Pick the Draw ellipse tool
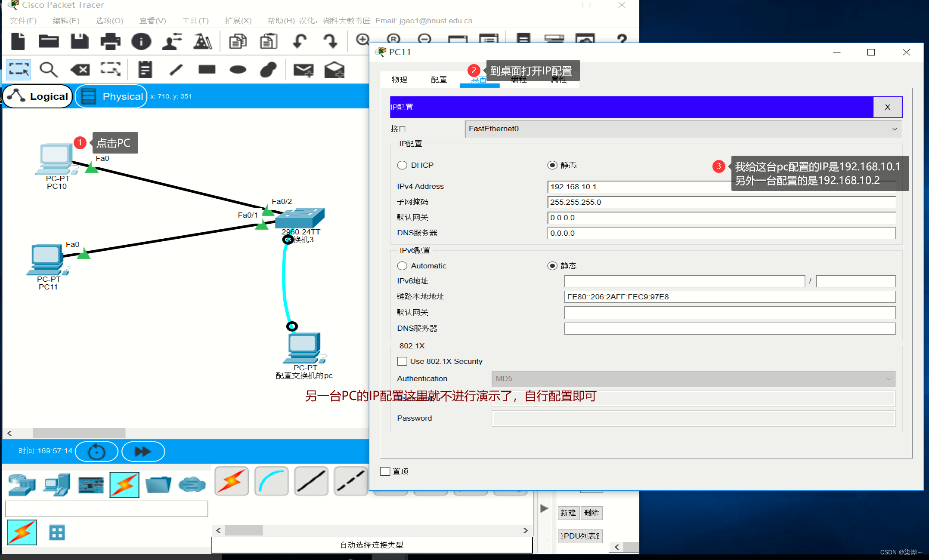The height and width of the screenshot is (560, 929). point(238,70)
